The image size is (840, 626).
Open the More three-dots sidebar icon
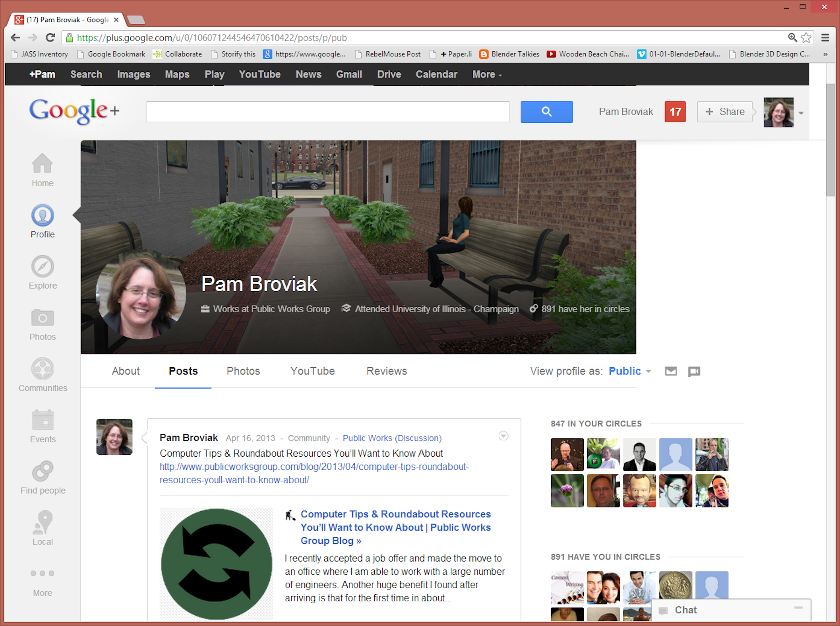coord(42,573)
